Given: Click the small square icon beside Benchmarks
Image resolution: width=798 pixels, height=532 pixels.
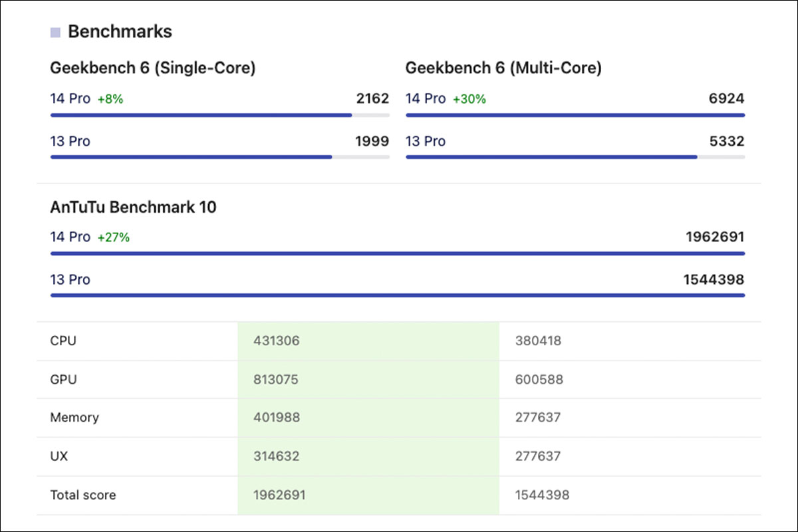Looking at the screenshot, I should point(55,32).
